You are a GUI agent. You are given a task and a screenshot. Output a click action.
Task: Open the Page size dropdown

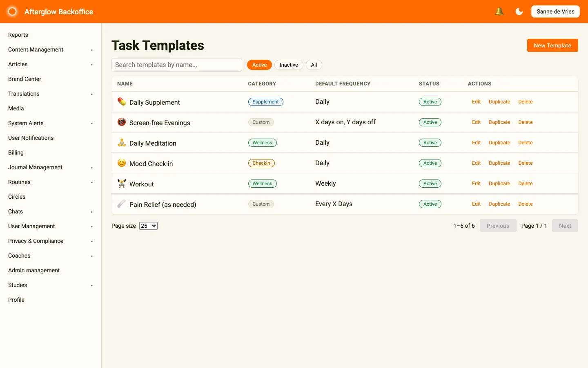148,226
